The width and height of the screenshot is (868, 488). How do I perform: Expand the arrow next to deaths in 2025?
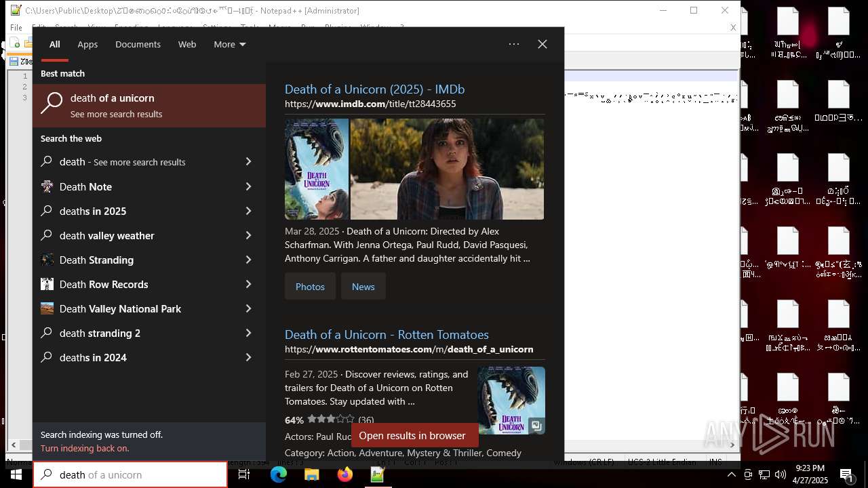point(248,211)
